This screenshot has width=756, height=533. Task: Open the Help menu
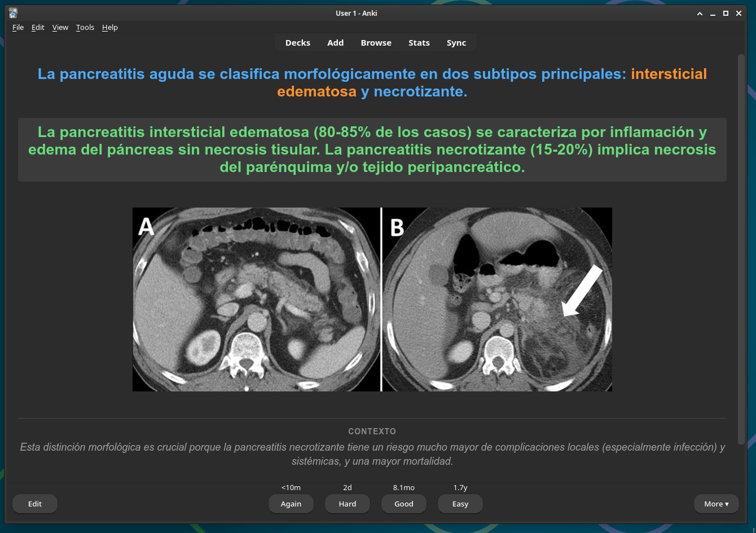tap(110, 27)
